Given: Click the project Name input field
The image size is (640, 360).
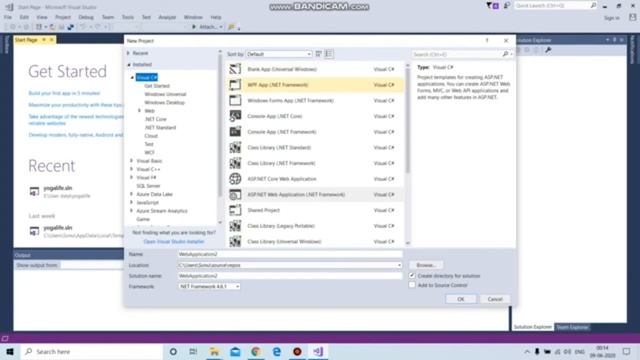Looking at the screenshot, I should point(290,254).
